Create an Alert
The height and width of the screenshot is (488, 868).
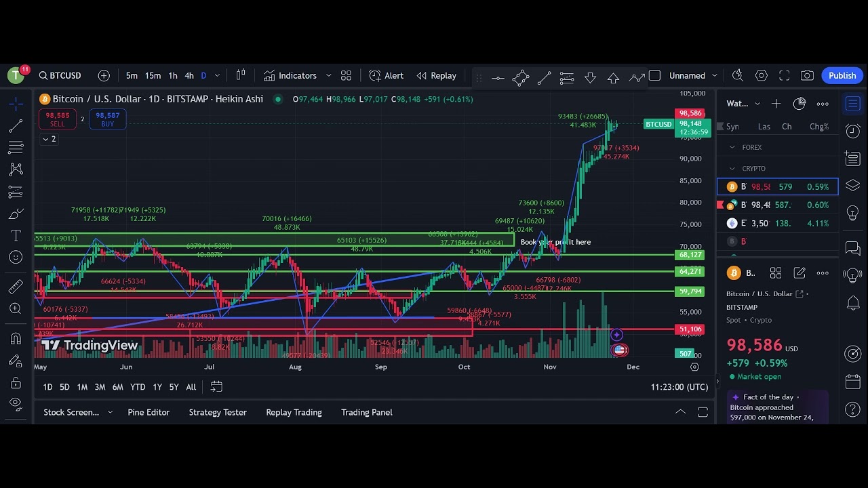(387, 76)
